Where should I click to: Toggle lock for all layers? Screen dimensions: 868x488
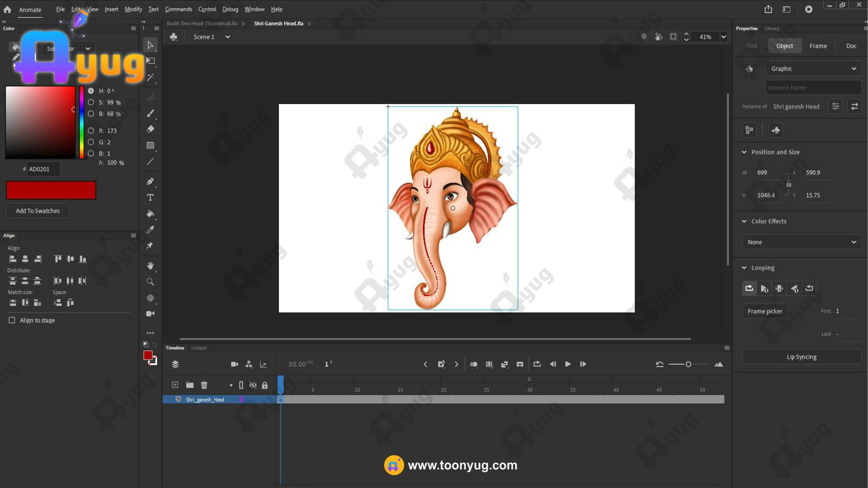265,385
